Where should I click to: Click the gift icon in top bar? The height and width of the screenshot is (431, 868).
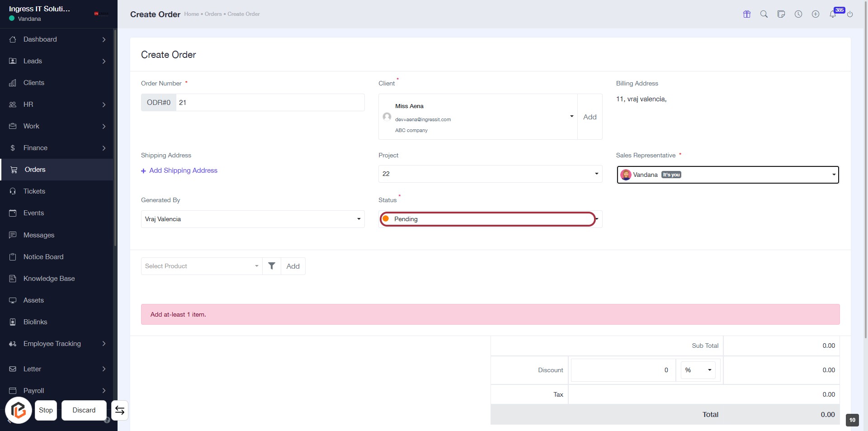(x=746, y=14)
